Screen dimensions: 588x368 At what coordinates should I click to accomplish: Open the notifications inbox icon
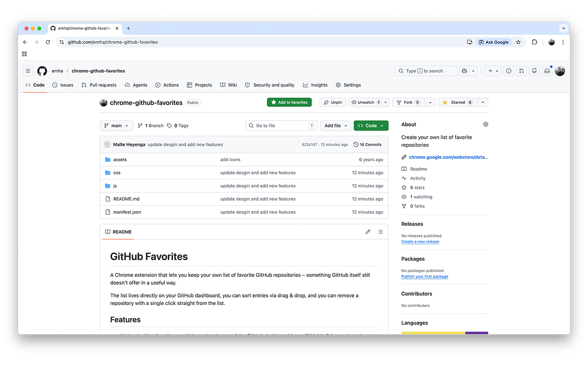point(547,71)
